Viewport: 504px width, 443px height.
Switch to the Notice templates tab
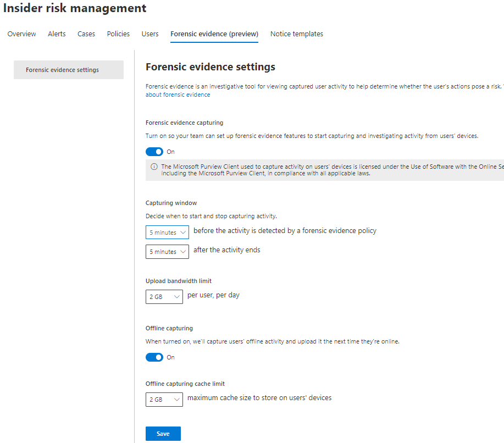pyautogui.click(x=296, y=34)
